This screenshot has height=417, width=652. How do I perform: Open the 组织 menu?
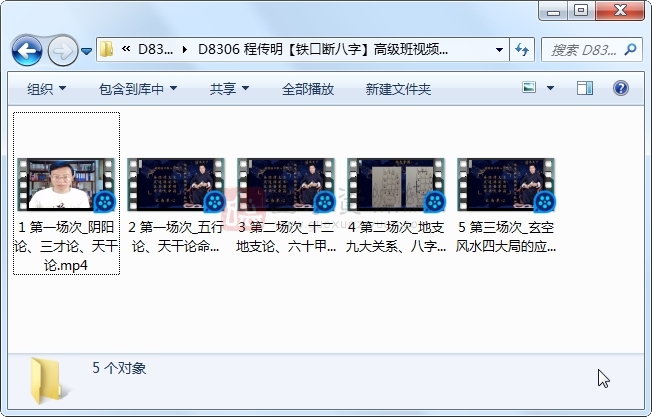point(46,89)
